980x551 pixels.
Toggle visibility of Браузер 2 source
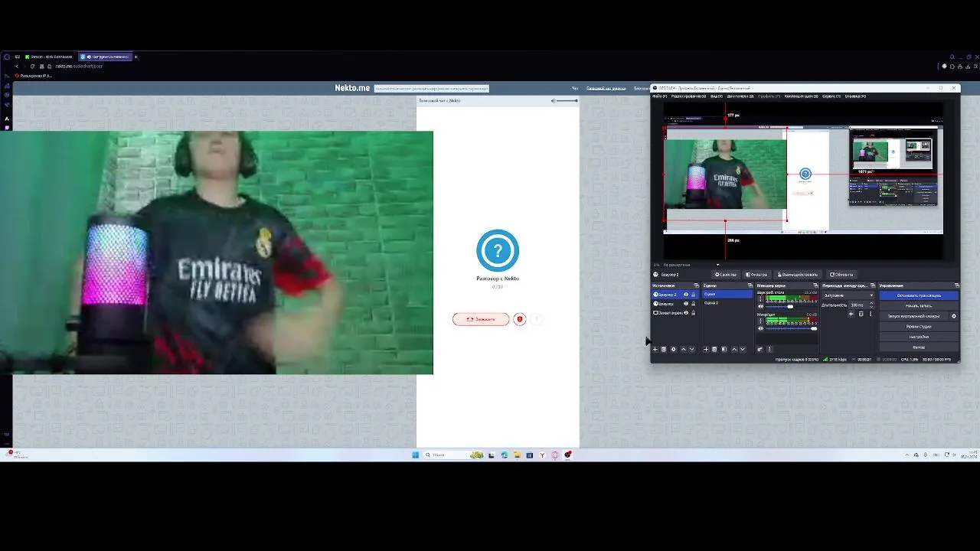point(686,295)
